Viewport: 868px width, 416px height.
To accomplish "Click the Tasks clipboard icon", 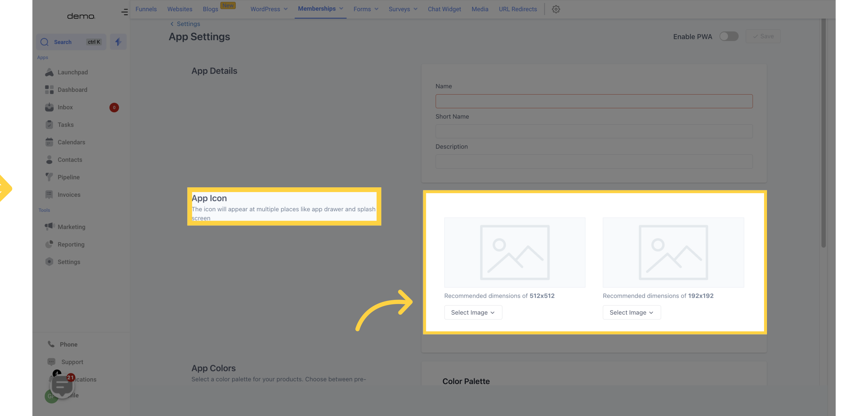I will [49, 125].
